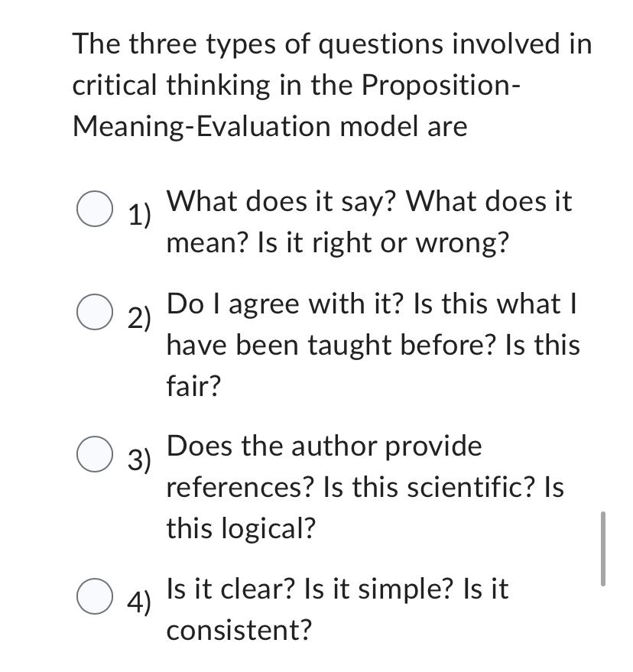
Task: Select radio button for option 2
Action: pos(93,310)
